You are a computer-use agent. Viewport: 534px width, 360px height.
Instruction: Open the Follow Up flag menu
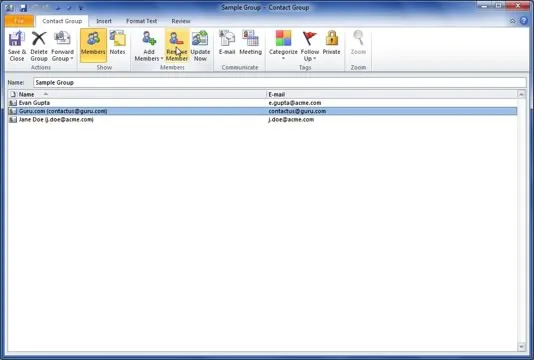[x=310, y=46]
